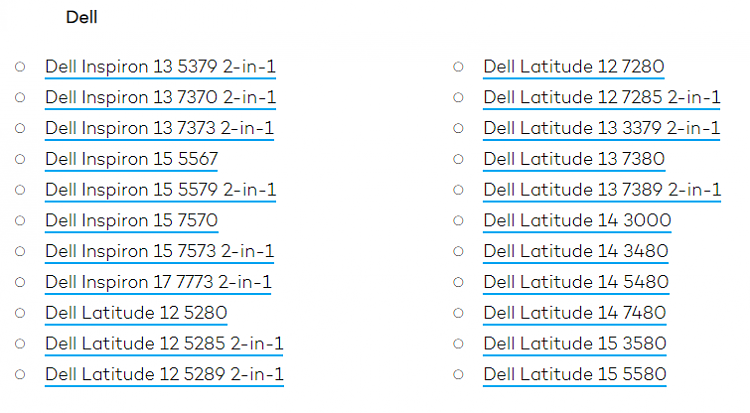Image resolution: width=750 pixels, height=413 pixels.
Task: Open the Dell Inspiron 13 5379 2-in-1 link
Action: (160, 67)
